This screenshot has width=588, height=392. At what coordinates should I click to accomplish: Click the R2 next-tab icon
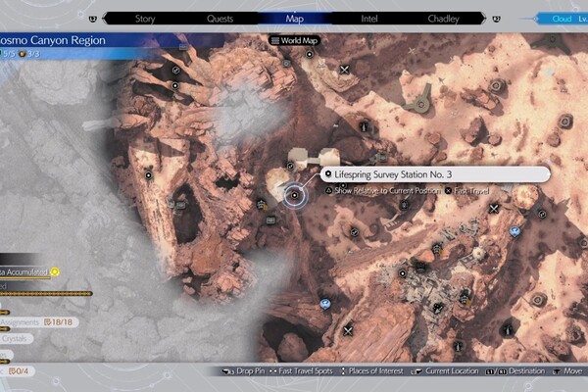pyautogui.click(x=496, y=19)
